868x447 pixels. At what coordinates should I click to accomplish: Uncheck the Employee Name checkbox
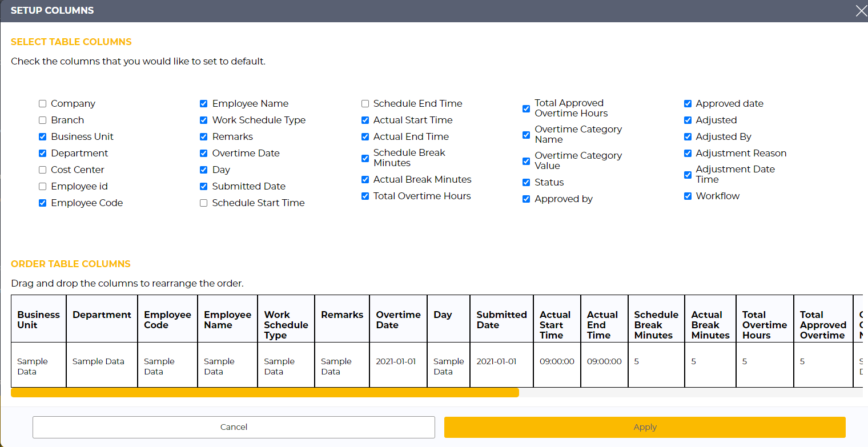[204, 104]
